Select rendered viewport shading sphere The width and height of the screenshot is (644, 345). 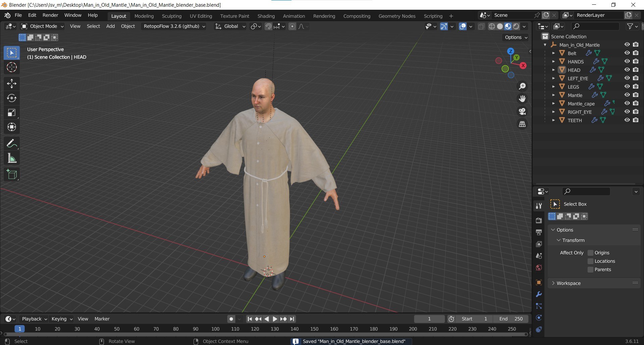tap(516, 27)
